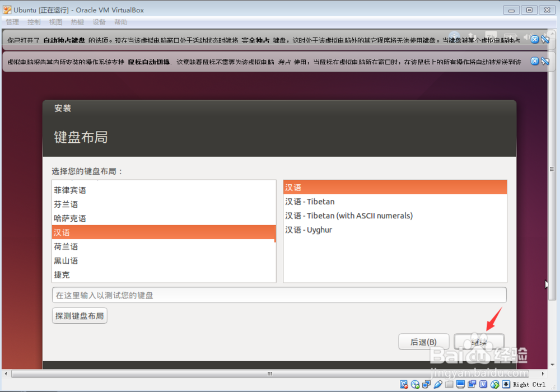The height and width of the screenshot is (392, 560).
Task: Open the network adapter status icon
Action: coord(426,384)
